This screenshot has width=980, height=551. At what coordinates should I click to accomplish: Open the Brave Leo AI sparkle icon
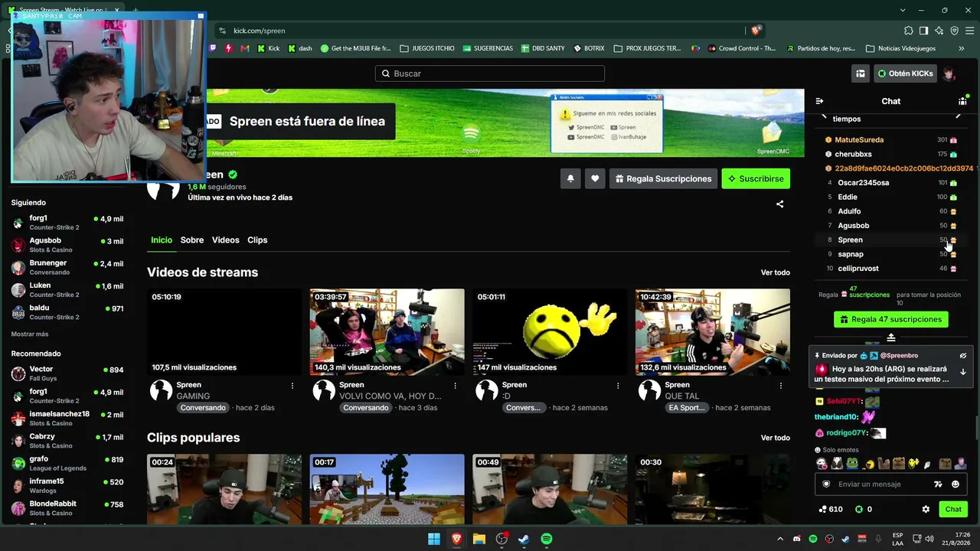pyautogui.click(x=939, y=31)
